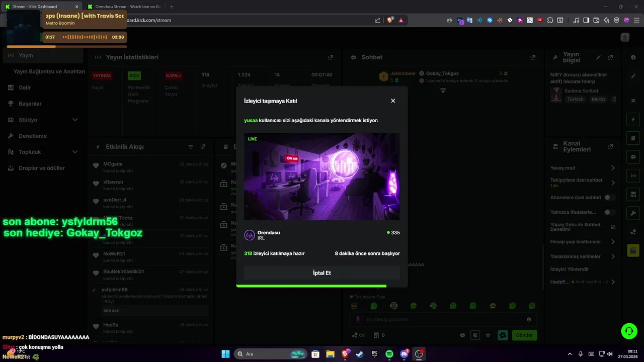Toggle chat notification mute bell icon
This screenshot has height=362, width=644.
[475, 335]
